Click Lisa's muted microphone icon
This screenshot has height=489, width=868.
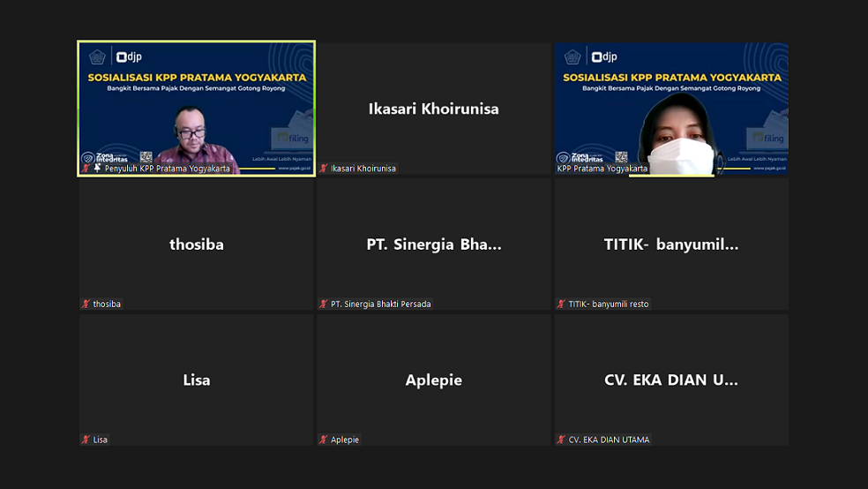pyautogui.click(x=86, y=440)
